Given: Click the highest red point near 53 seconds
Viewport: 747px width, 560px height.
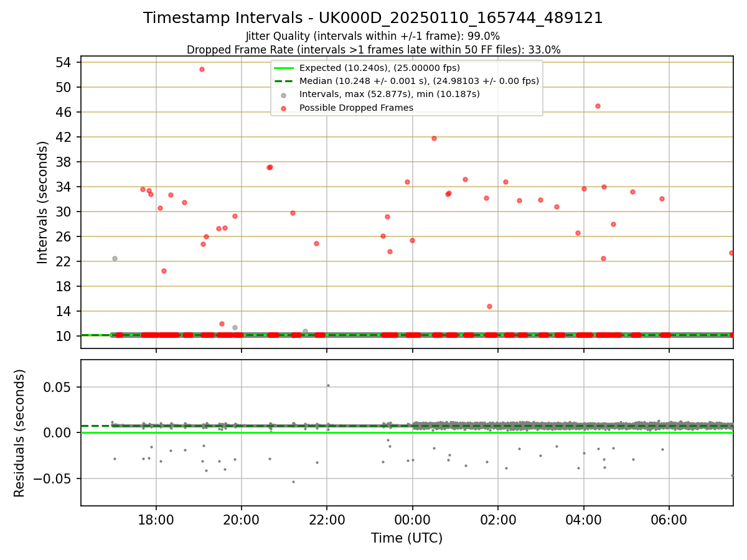Looking at the screenshot, I should [202, 69].
